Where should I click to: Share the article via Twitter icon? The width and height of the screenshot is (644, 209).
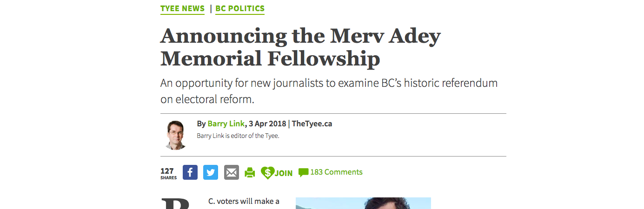tap(211, 172)
